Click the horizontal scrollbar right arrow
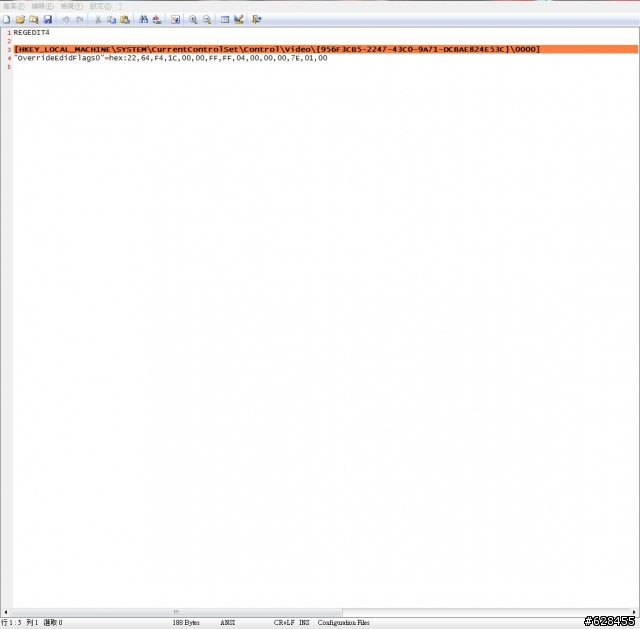This screenshot has height=629, width=640. (634, 612)
